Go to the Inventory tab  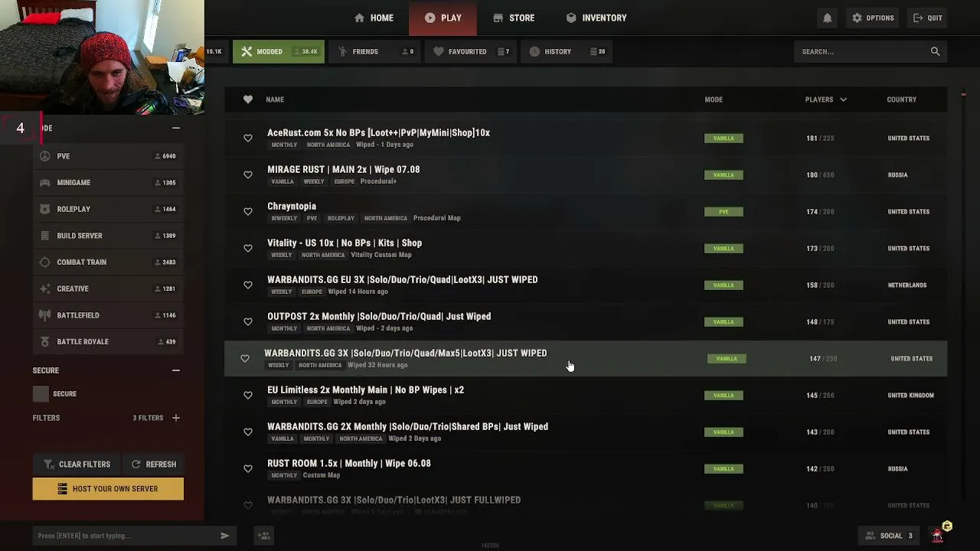[596, 18]
